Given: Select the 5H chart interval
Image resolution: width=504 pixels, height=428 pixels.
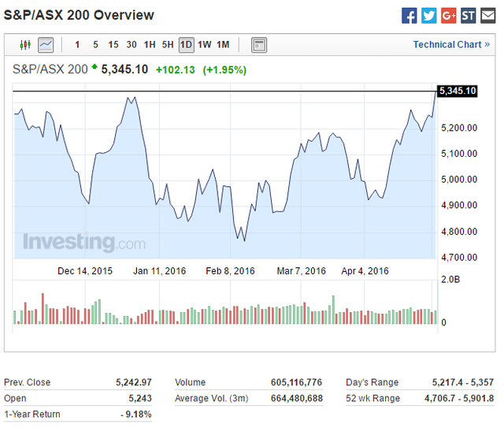Looking at the screenshot, I should [168, 44].
